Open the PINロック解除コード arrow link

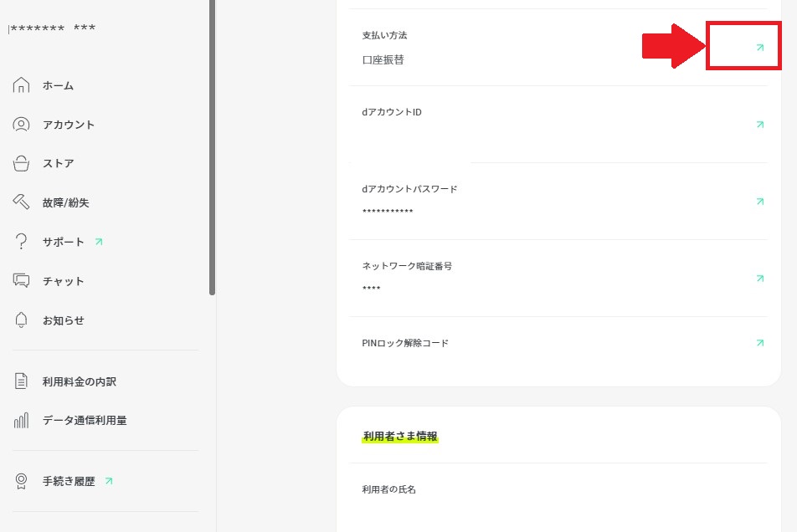pos(760,343)
